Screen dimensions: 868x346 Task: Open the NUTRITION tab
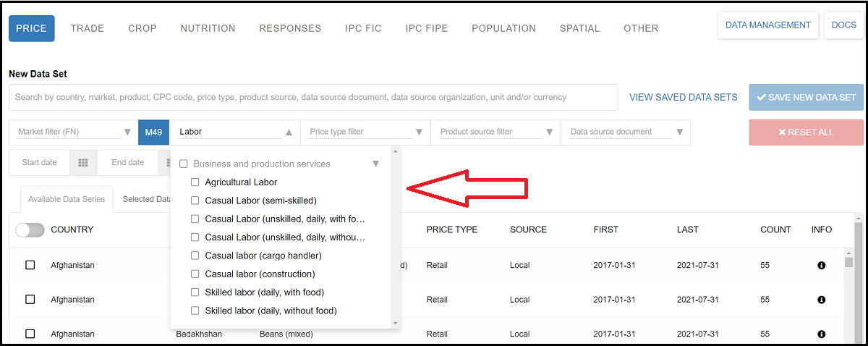[208, 28]
